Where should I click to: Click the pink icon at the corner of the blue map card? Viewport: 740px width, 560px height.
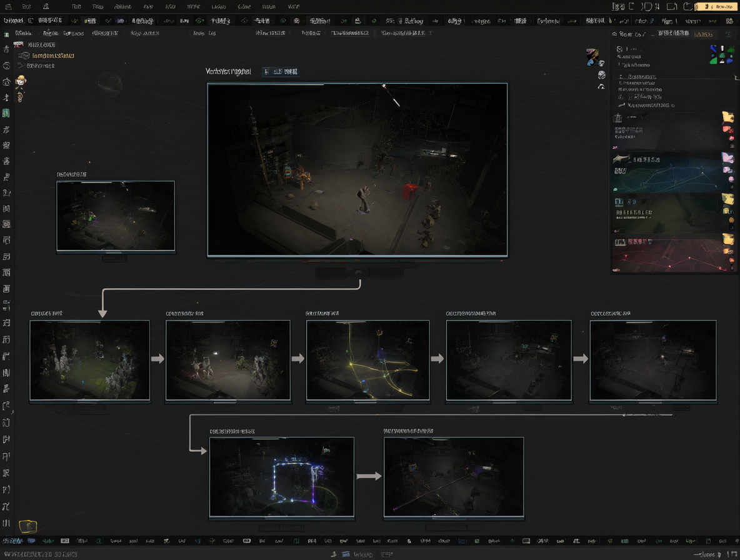click(x=727, y=157)
